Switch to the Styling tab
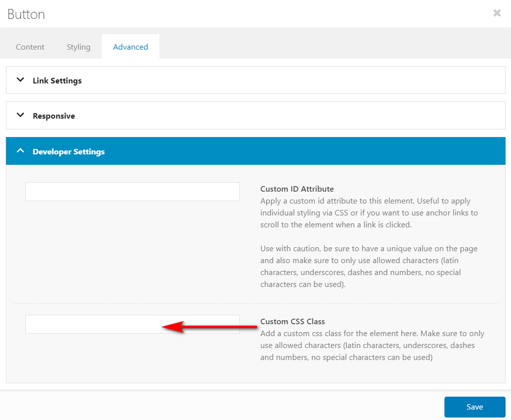The image size is (511, 420). pos(79,47)
